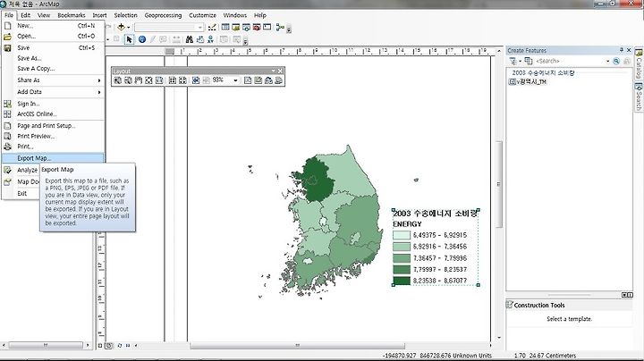The width and height of the screenshot is (644, 361).
Task: Switch to Layout View button at bottom
Action: [x=109, y=346]
